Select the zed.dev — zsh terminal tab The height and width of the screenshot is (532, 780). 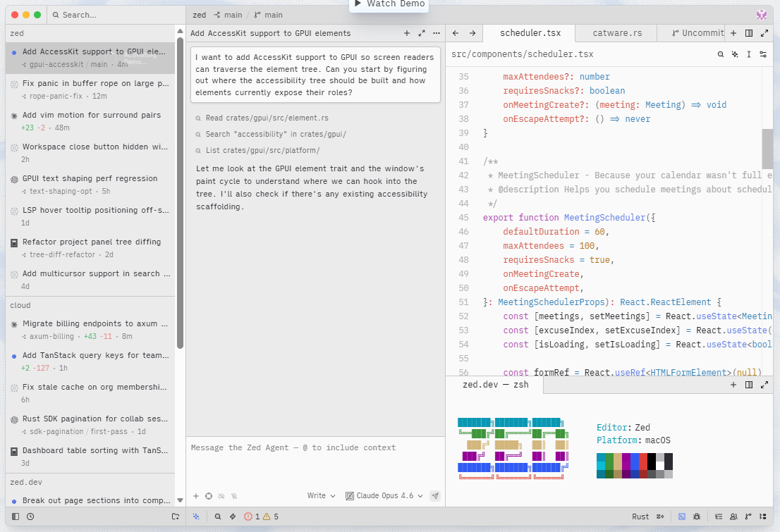(x=496, y=384)
